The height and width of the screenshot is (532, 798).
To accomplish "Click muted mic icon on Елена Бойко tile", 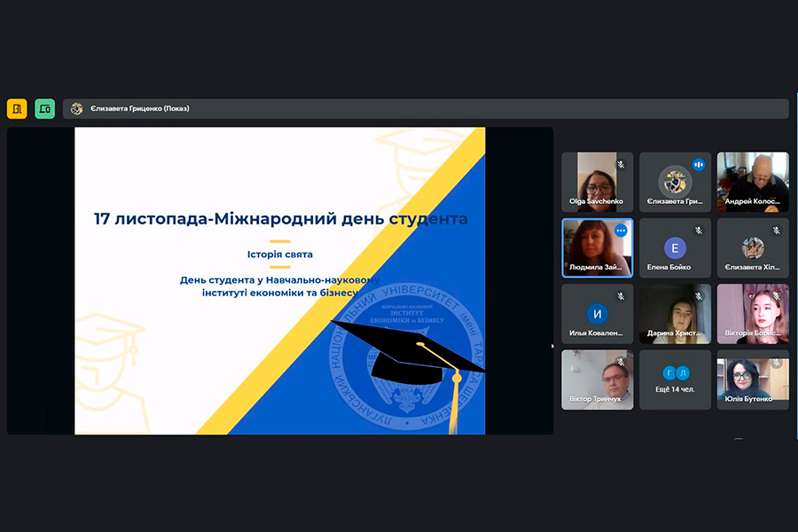I will [x=699, y=231].
